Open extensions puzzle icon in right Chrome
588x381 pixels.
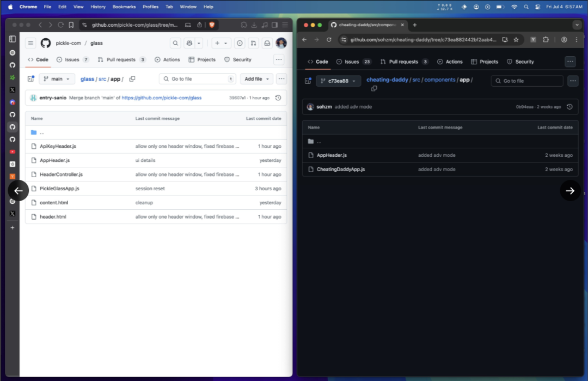click(546, 39)
